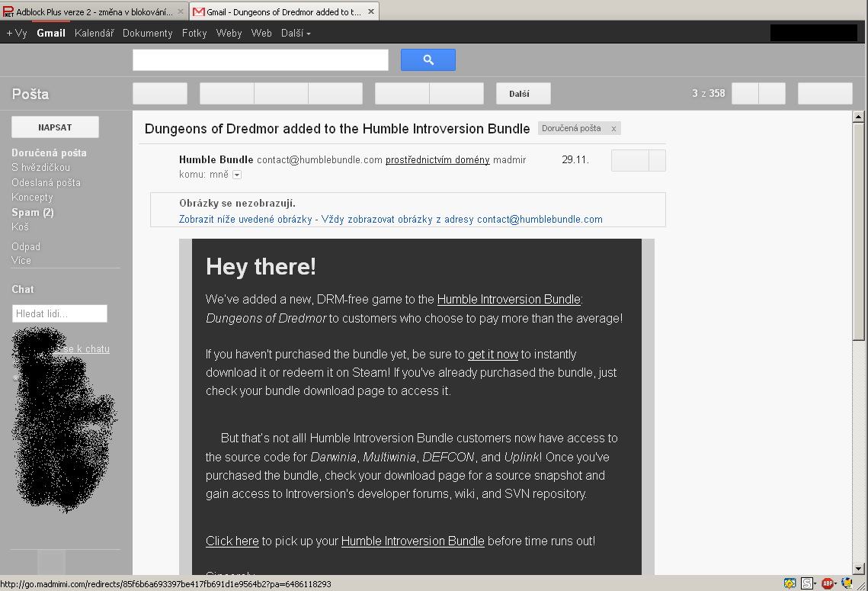Screen dimensions: 868x591
Task: Click the '3 z 358' message counter
Action: [x=708, y=94]
